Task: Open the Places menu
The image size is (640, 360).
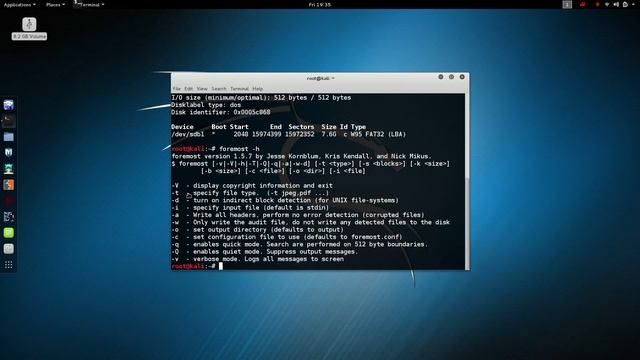Action: 55,4
